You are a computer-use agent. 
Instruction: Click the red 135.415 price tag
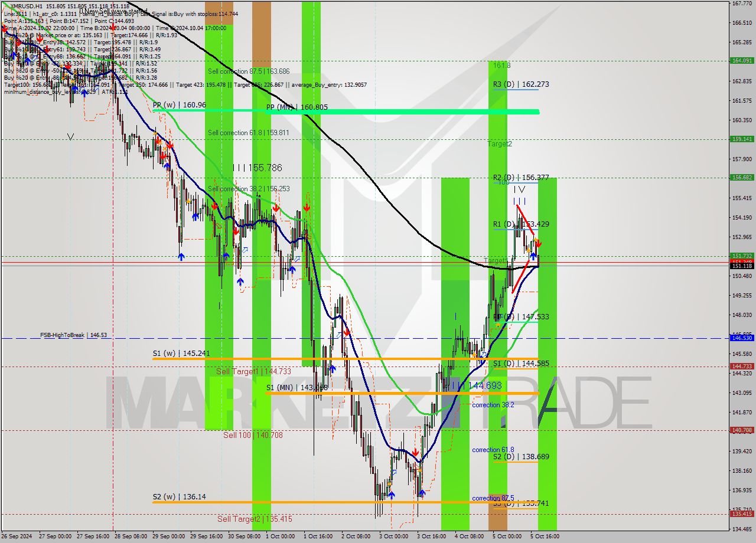pyautogui.click(x=742, y=513)
